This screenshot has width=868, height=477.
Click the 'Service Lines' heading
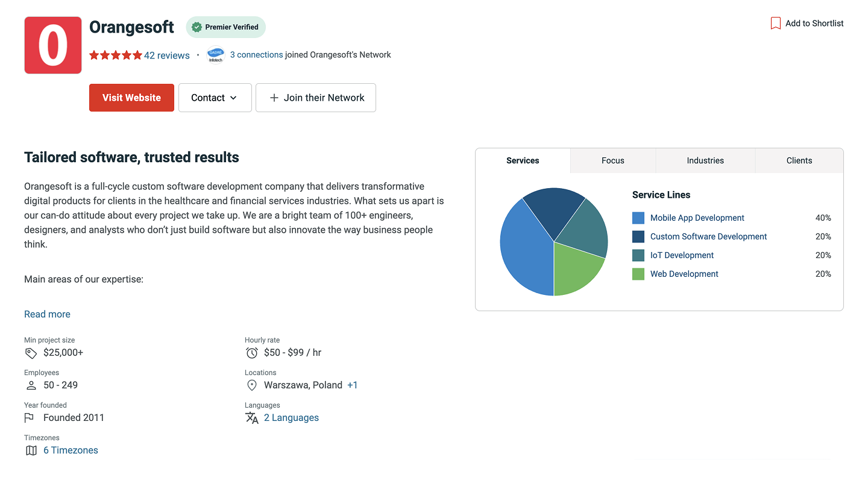(661, 195)
